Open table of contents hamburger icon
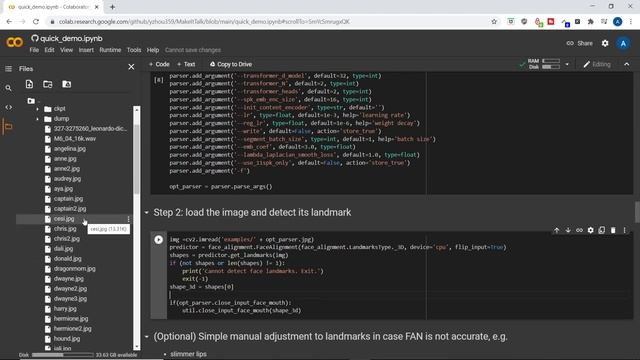The height and width of the screenshot is (360, 640). (8, 69)
